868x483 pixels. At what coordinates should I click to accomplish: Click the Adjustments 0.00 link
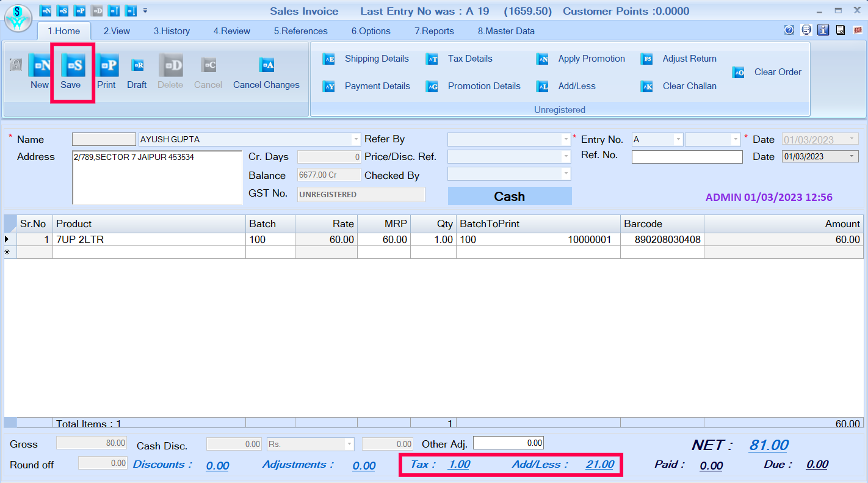(364, 465)
